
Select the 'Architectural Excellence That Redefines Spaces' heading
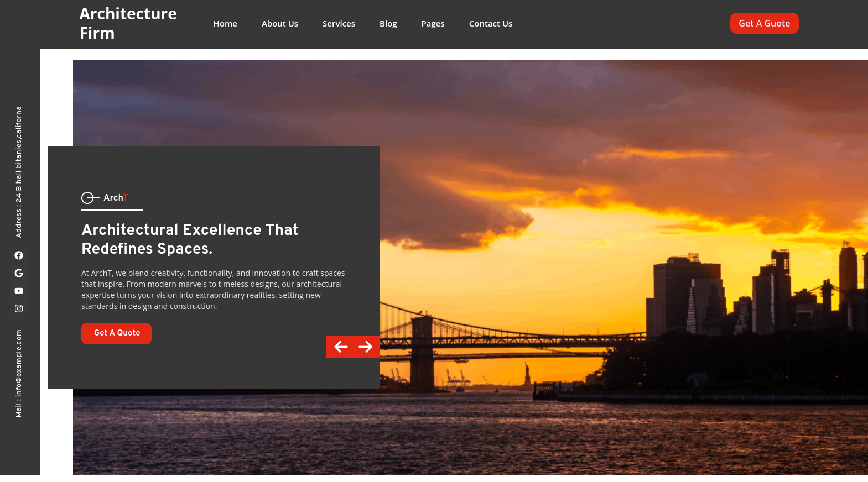coord(190,239)
